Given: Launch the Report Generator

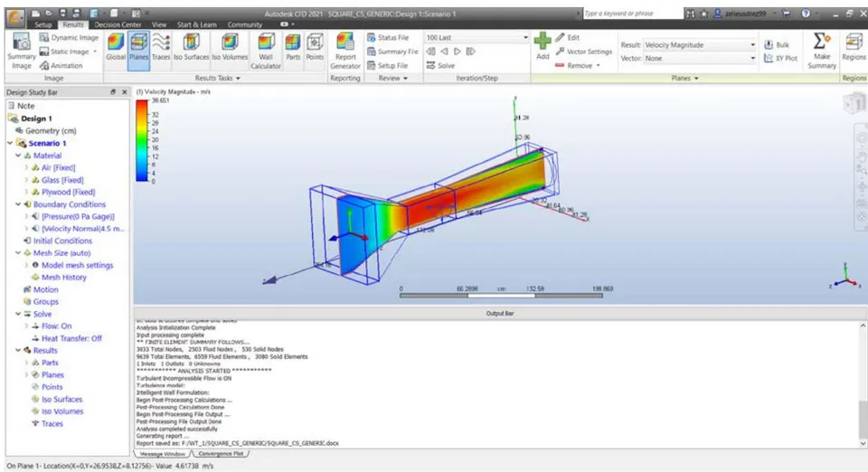Looking at the screenshot, I should 344,52.
